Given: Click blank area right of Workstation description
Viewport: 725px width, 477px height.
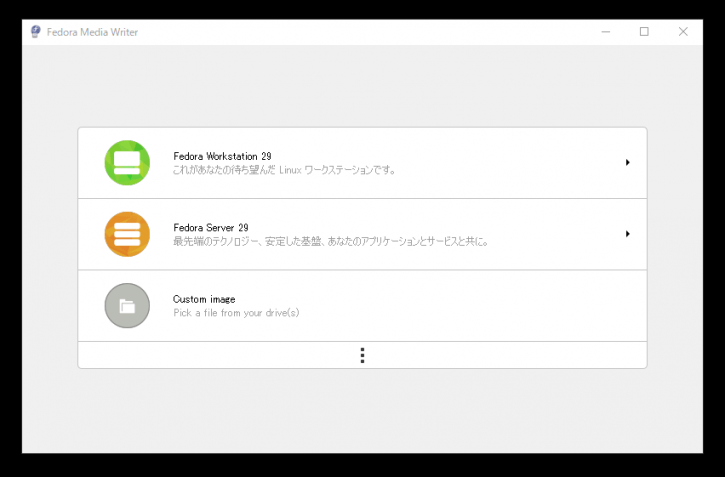Looking at the screenshot, I should [x=509, y=170].
